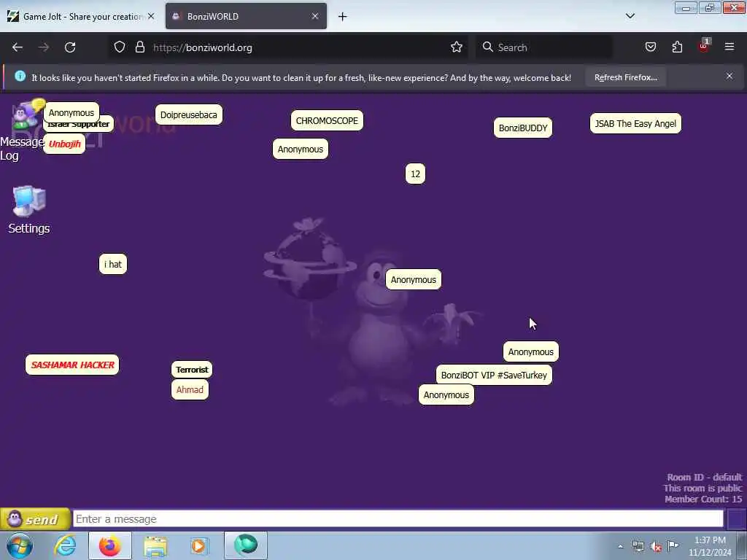Click the Firefox taskbar icon
Viewport: 747px width, 560px height.
point(110,545)
